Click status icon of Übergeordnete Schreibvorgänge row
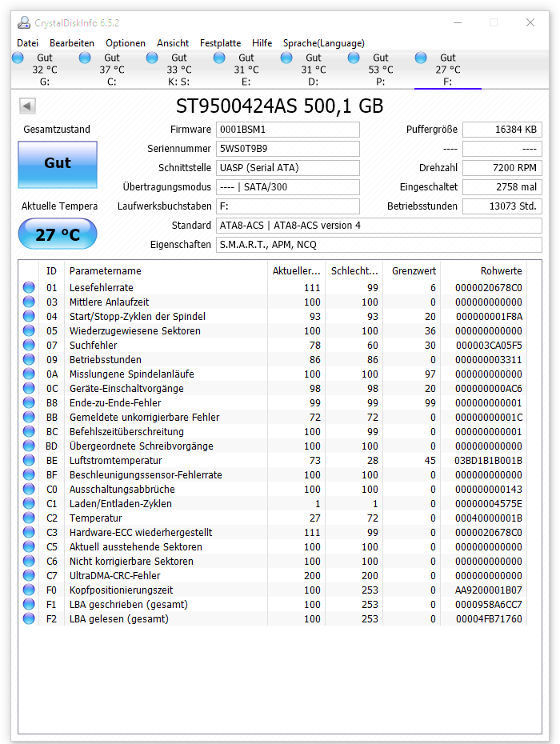 tap(29, 446)
